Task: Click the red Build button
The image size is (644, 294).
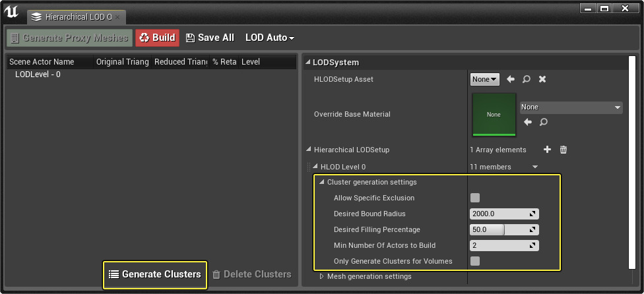Action: 157,38
